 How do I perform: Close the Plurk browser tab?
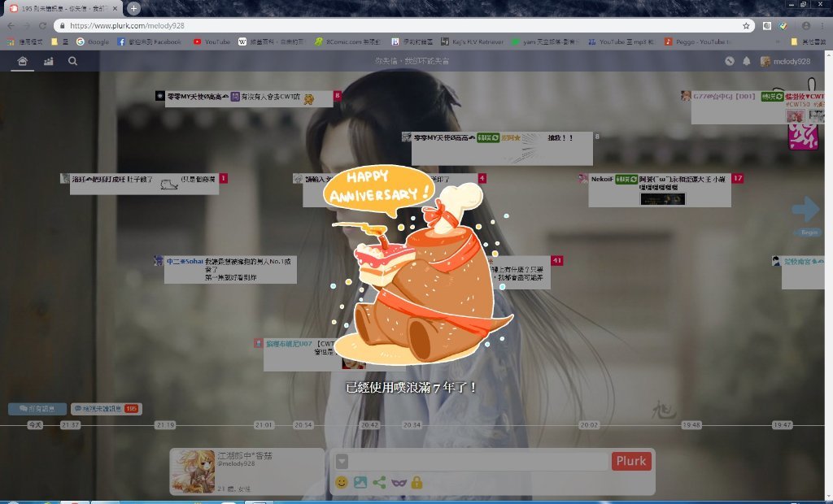tap(115, 8)
